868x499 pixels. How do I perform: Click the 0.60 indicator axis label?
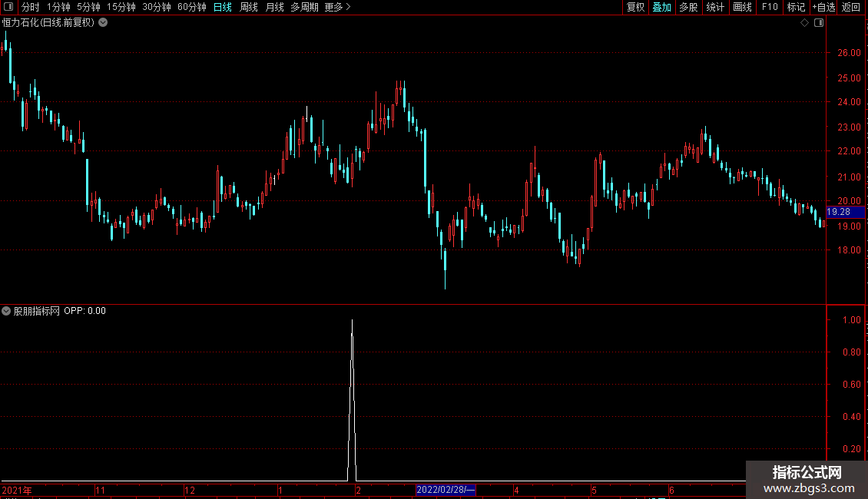[x=851, y=384]
